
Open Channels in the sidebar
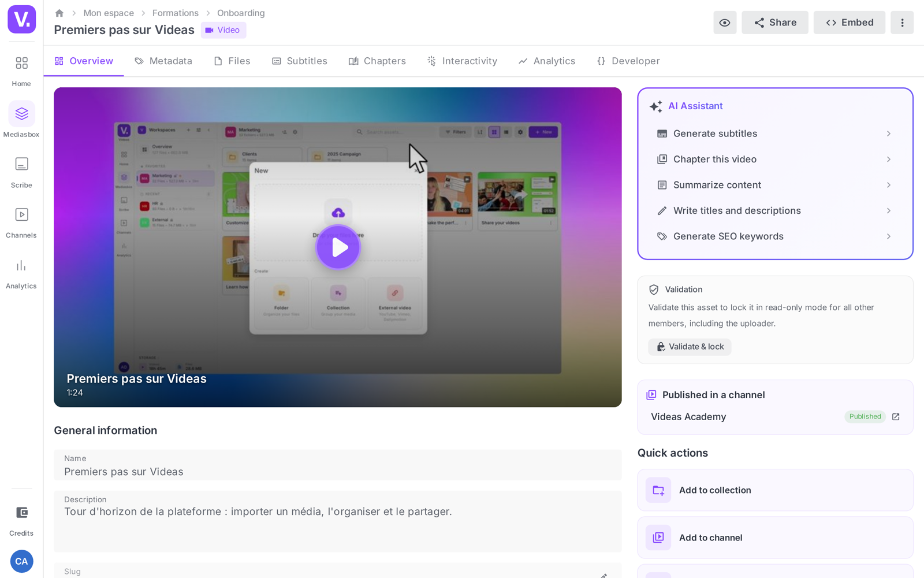click(21, 223)
